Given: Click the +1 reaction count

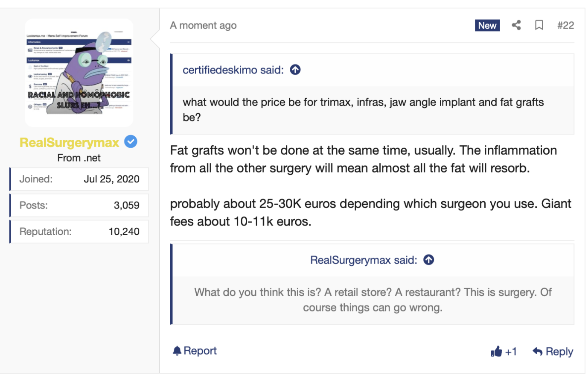Looking at the screenshot, I should (x=511, y=351).
